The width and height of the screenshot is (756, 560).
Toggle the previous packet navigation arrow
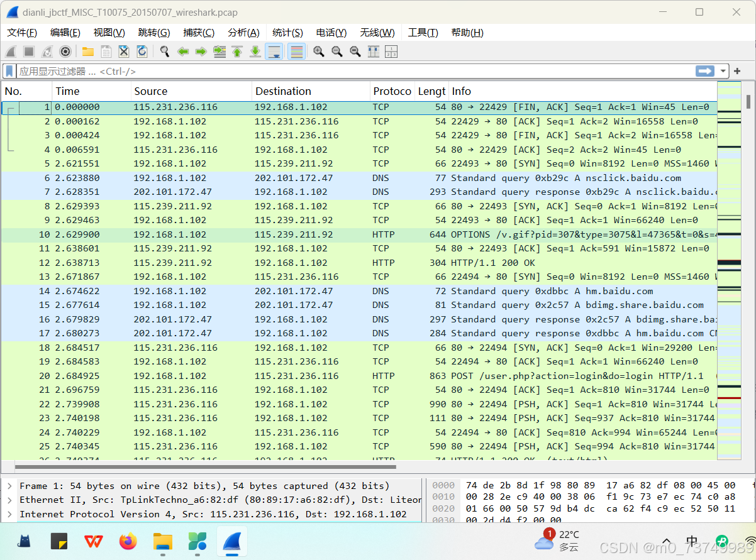(x=183, y=52)
